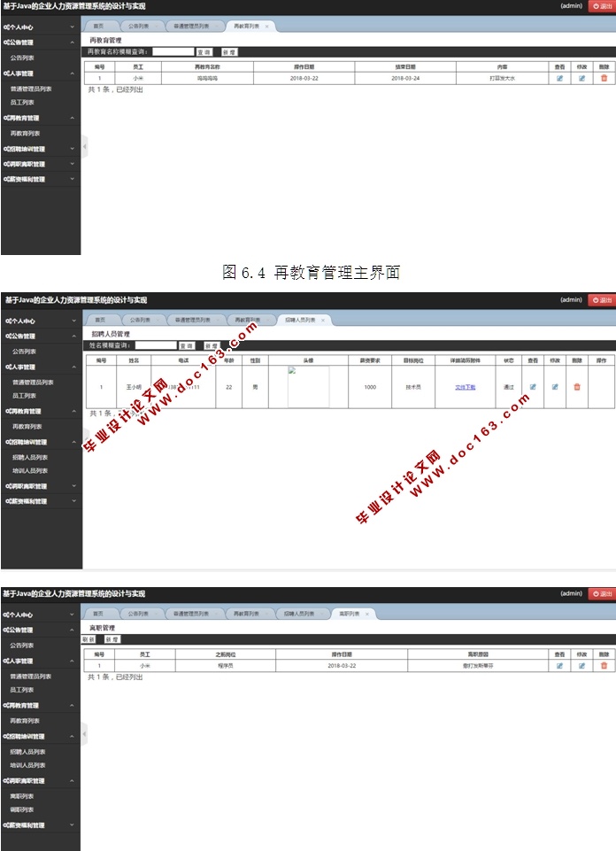Click 通过 status cell for 王小明
This screenshot has height=851, width=616.
click(509, 387)
